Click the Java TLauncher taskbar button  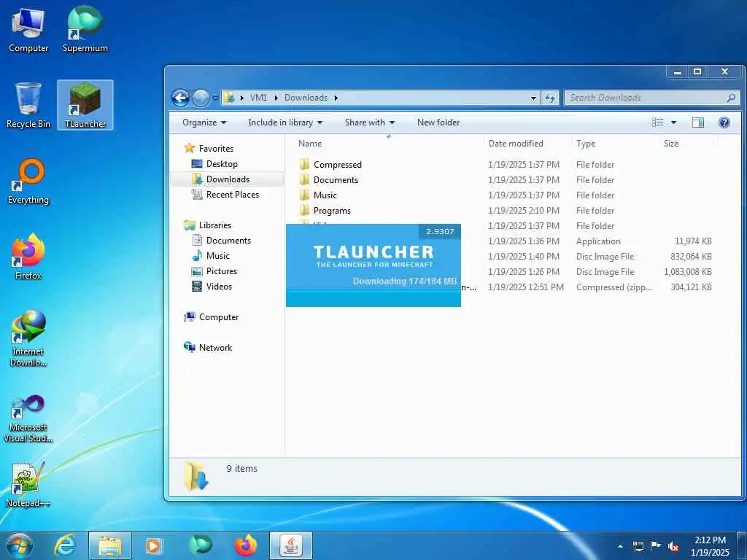[291, 545]
